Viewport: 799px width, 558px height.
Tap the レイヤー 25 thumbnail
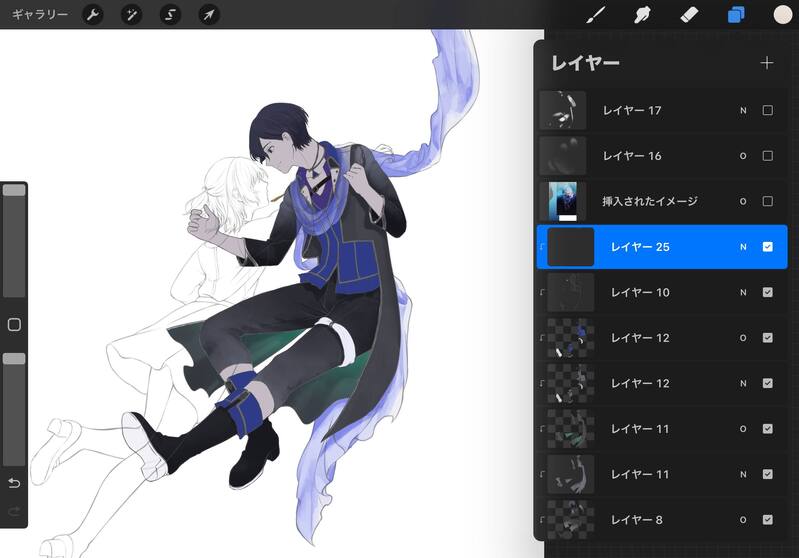tap(571, 247)
